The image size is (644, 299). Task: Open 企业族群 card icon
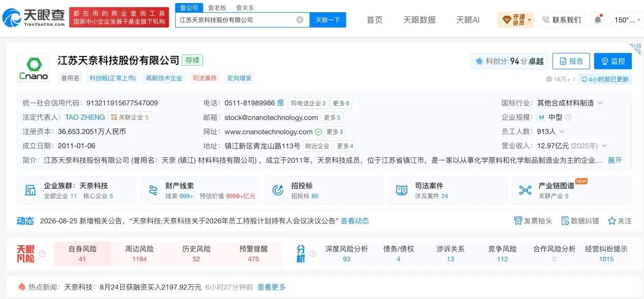tap(30, 190)
